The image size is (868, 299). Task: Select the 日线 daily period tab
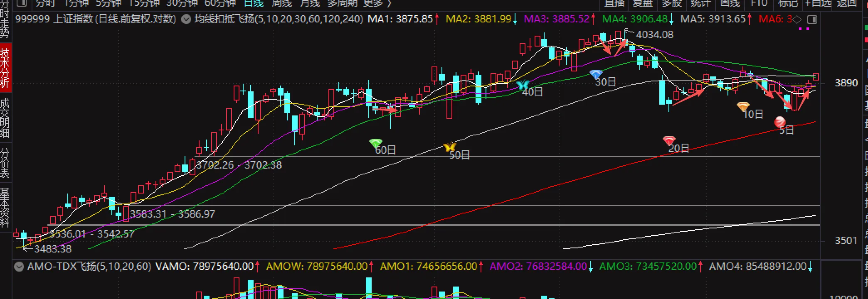coord(254,3)
